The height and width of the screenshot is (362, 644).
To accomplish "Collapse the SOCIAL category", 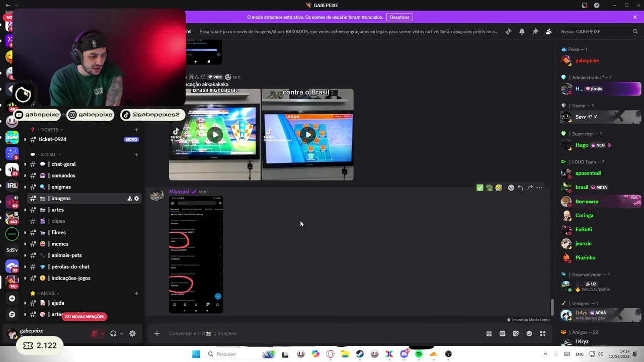I will point(48,154).
